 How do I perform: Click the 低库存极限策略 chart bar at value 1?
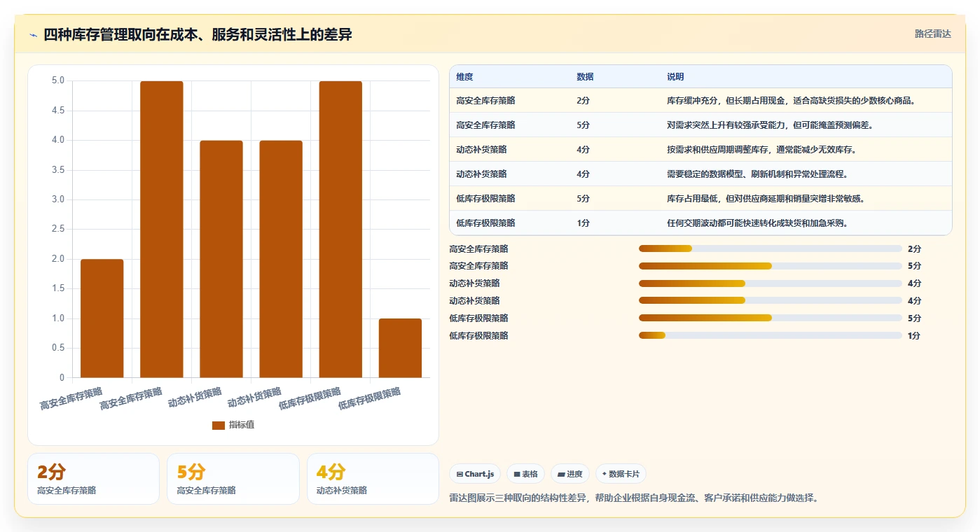[x=400, y=348]
